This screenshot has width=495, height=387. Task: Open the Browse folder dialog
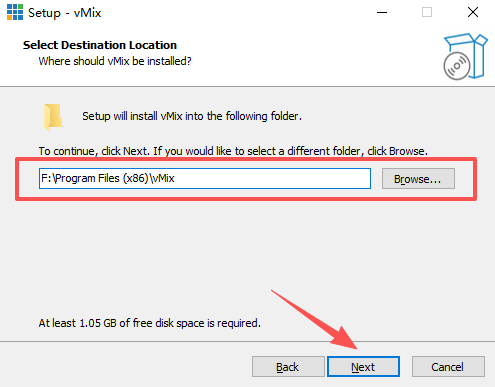pyautogui.click(x=418, y=179)
